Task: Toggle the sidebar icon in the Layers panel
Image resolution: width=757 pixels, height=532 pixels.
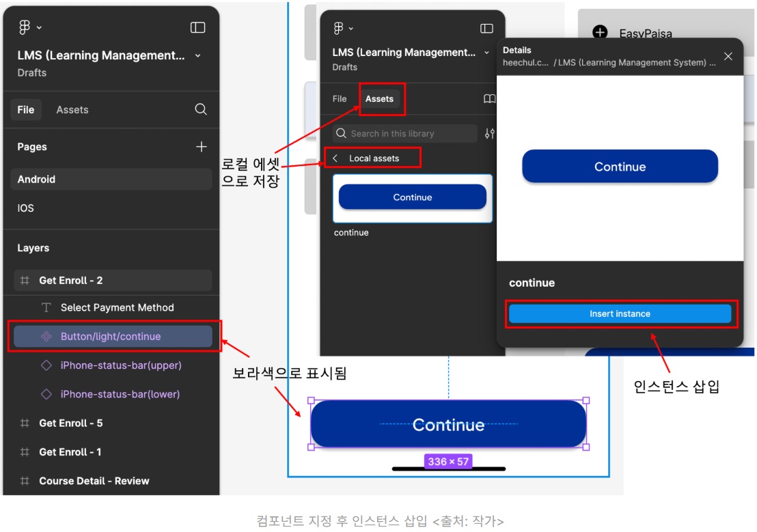Action: coord(197,27)
